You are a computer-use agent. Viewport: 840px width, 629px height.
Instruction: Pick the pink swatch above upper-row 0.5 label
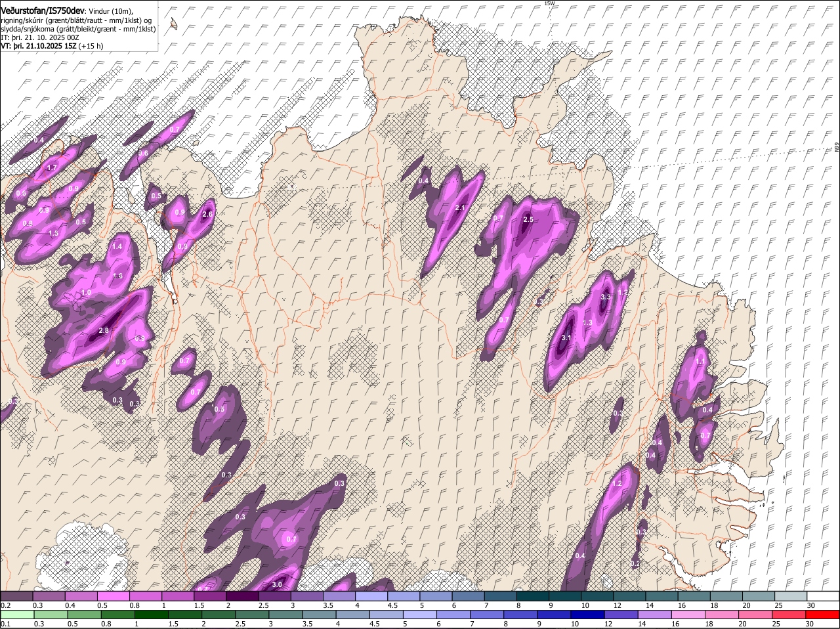113,596
